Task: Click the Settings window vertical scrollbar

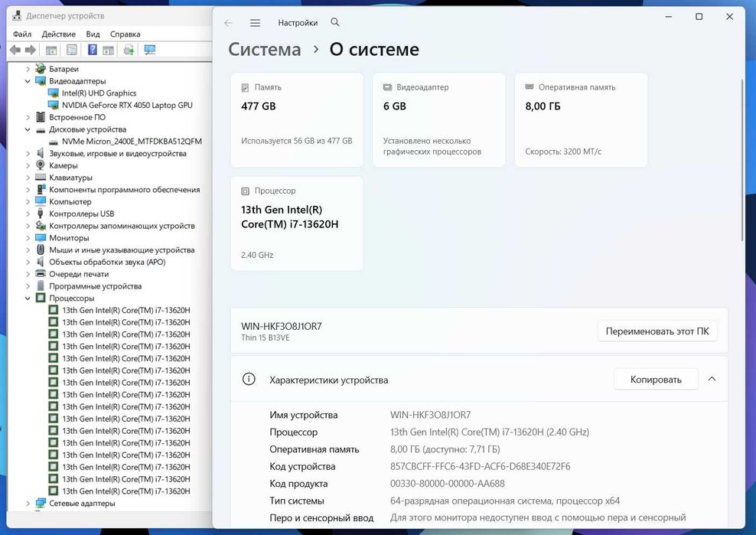Action: point(742,159)
